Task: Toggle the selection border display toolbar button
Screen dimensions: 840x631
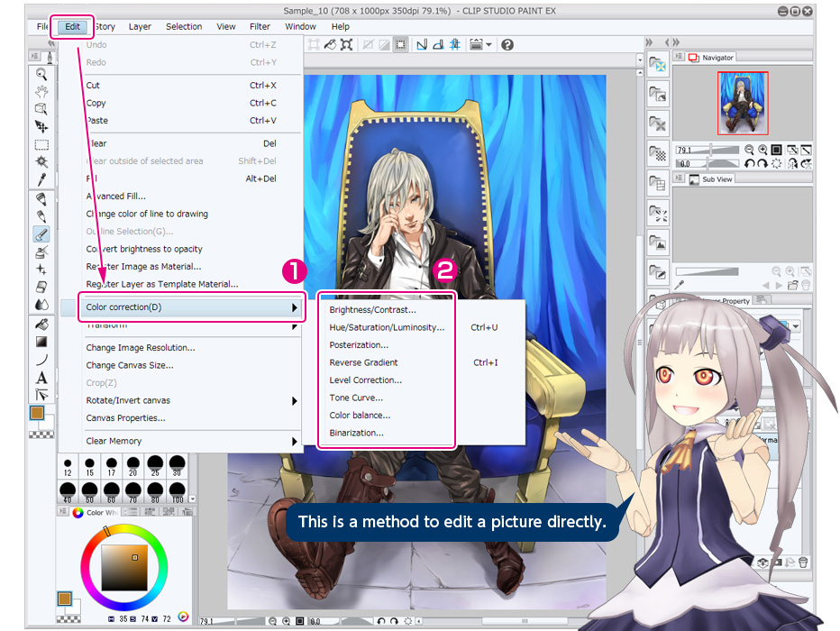Action: click(x=400, y=44)
